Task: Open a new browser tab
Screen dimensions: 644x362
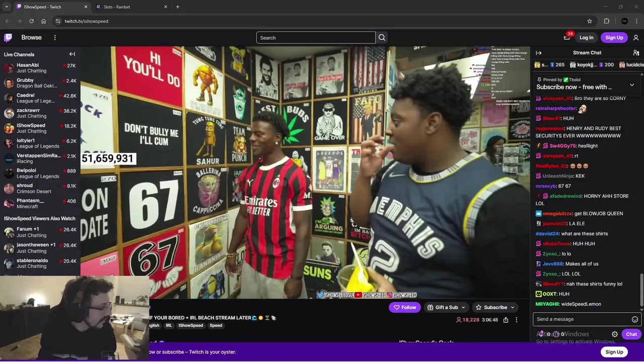Action: coord(178,7)
